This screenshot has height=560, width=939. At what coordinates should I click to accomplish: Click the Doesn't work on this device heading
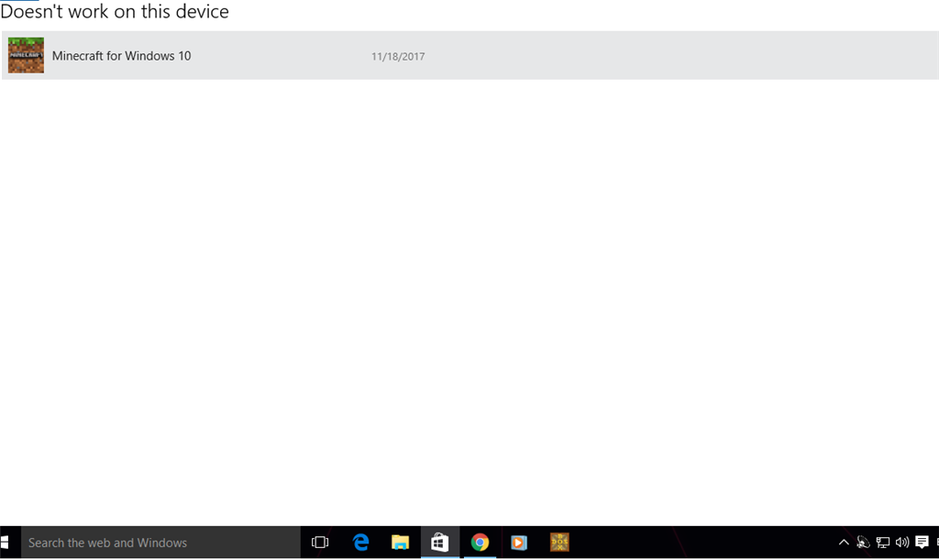click(x=115, y=11)
